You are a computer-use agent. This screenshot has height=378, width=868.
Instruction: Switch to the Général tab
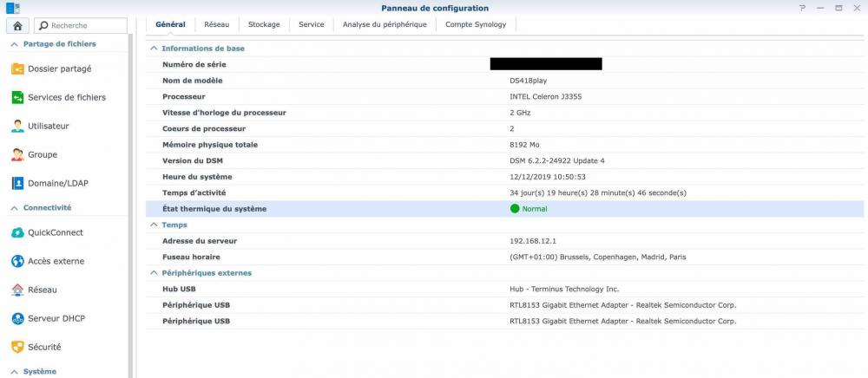click(170, 24)
